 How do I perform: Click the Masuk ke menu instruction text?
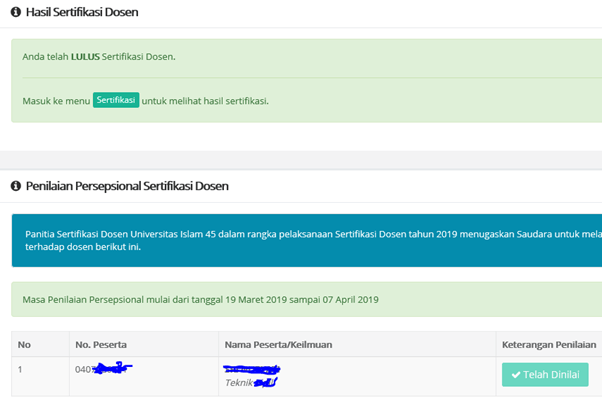pos(56,101)
